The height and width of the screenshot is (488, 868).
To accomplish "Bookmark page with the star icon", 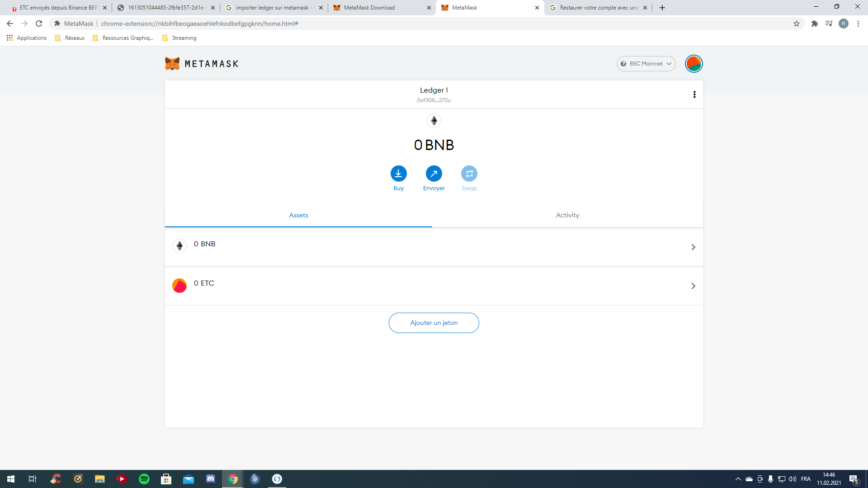I will coord(796,23).
